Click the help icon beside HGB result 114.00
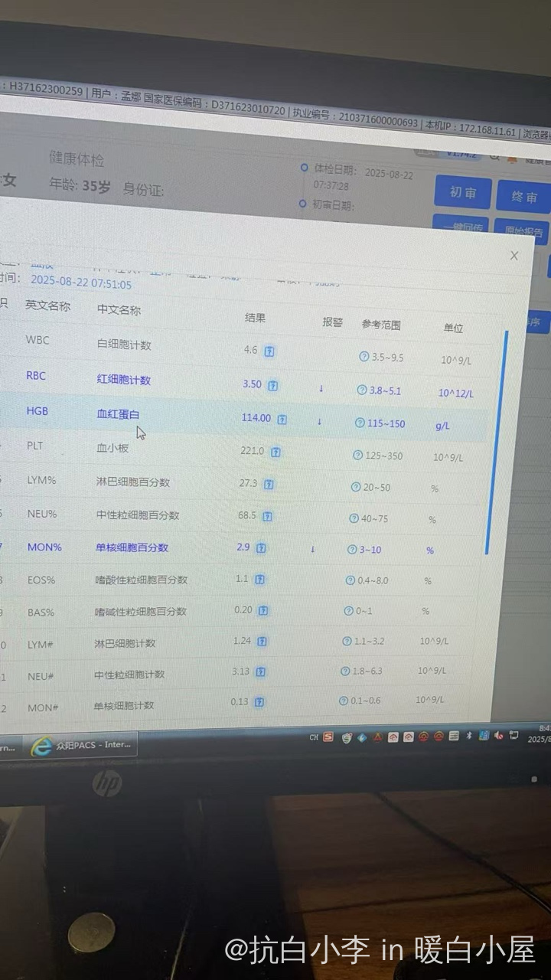 282,420
